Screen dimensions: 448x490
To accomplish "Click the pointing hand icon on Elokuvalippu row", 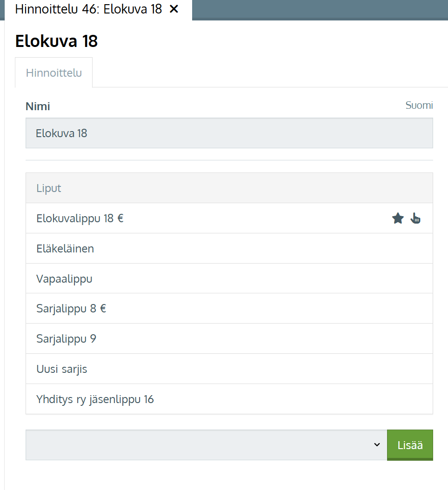I will click(415, 218).
